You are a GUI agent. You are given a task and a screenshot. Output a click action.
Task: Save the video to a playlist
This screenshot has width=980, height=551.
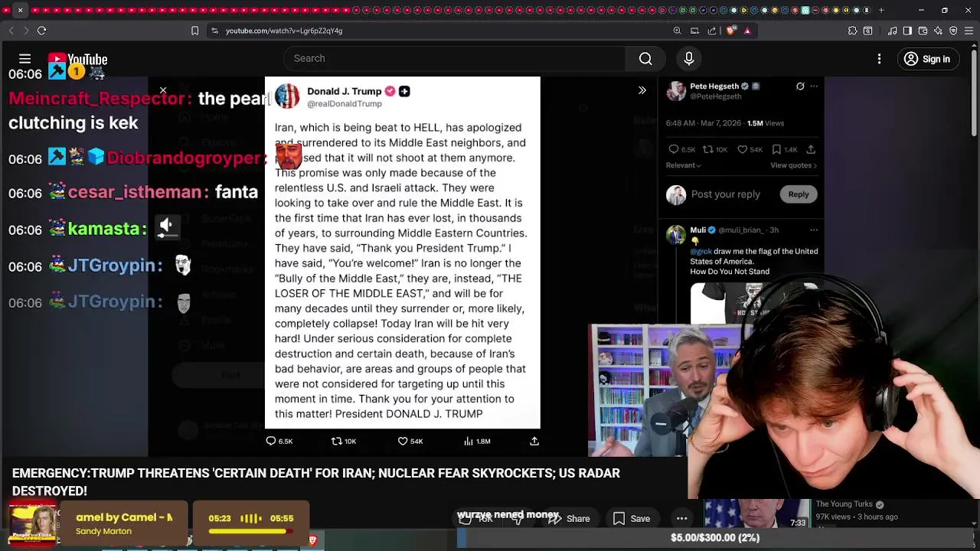click(632, 519)
